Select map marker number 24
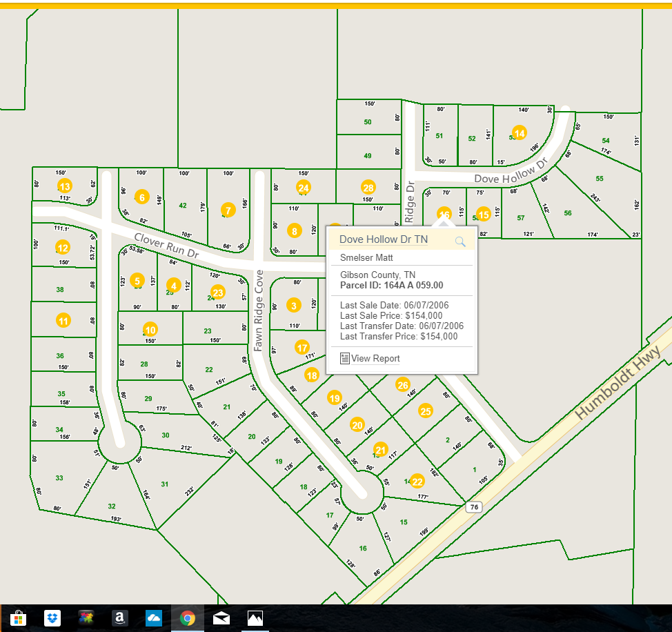Image resolution: width=672 pixels, height=632 pixels. (303, 187)
